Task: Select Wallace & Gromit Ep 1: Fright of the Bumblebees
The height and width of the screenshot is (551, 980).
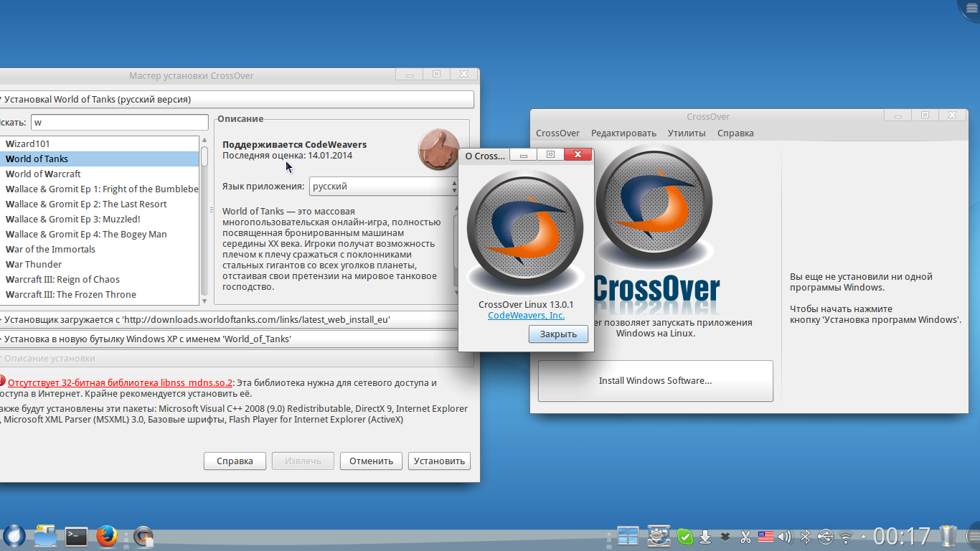Action: point(100,189)
